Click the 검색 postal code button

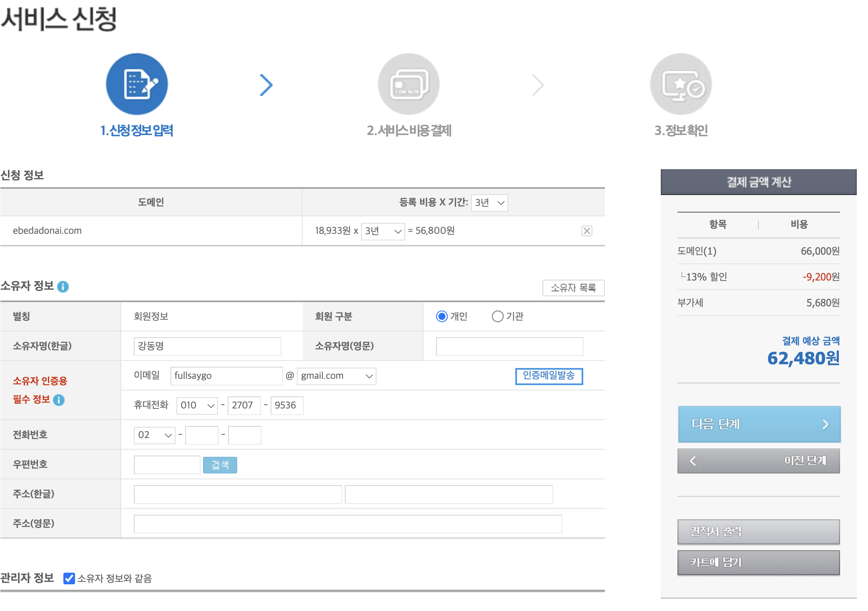(220, 465)
